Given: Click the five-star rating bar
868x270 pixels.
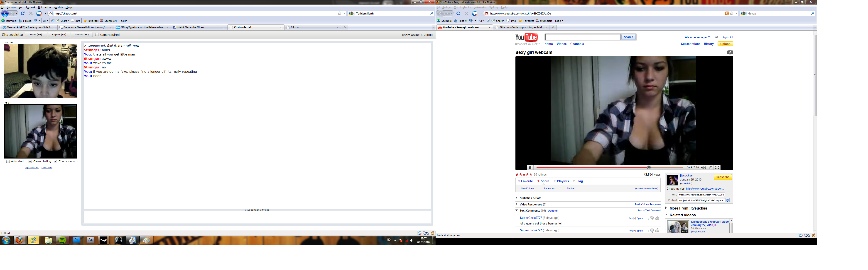Looking at the screenshot, I should tap(524, 174).
